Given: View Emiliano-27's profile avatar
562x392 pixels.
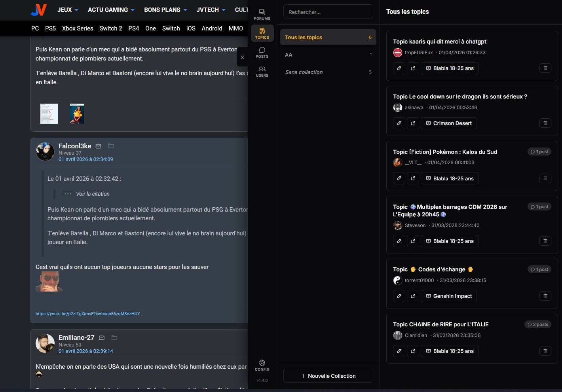Looking at the screenshot, I should (45, 343).
